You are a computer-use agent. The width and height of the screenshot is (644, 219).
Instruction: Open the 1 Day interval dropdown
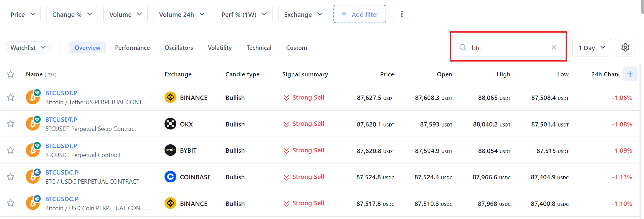(591, 47)
